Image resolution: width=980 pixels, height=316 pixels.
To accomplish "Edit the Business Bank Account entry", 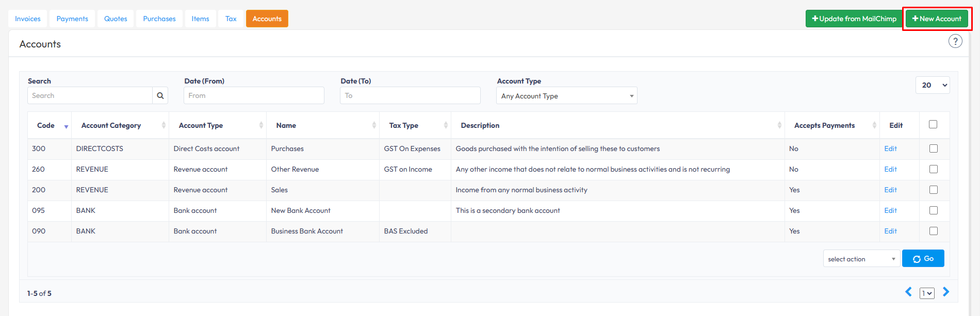I will point(890,231).
